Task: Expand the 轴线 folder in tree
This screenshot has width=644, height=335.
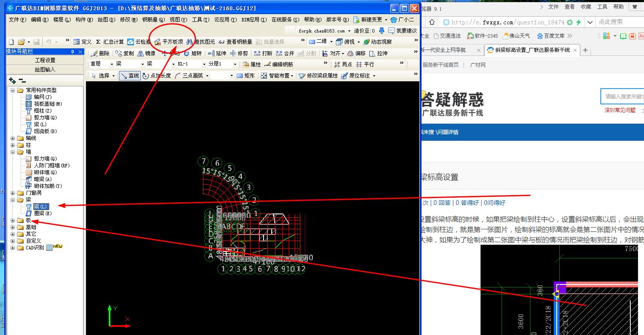Action: [13, 138]
